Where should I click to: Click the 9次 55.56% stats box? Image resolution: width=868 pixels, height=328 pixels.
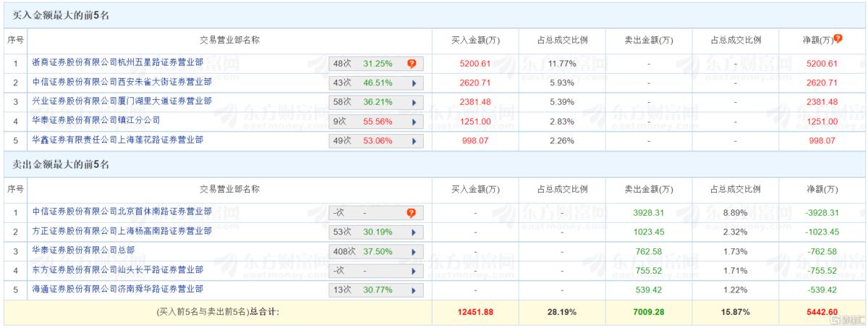coord(376,121)
